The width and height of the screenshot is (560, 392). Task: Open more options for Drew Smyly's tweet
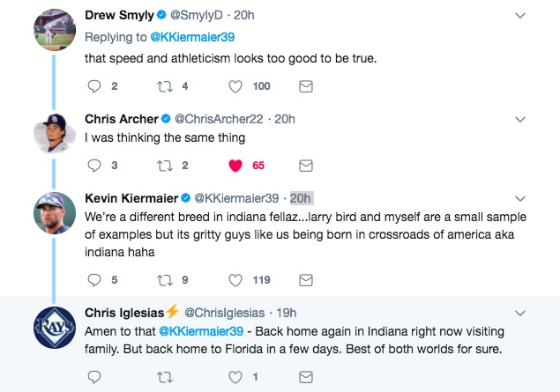[x=519, y=15]
